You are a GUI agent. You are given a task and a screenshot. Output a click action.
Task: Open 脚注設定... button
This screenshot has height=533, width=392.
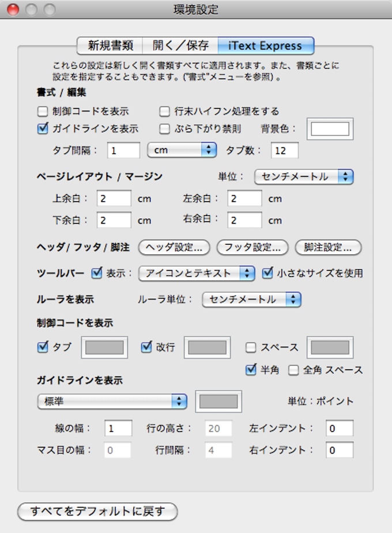pyautogui.click(x=328, y=247)
